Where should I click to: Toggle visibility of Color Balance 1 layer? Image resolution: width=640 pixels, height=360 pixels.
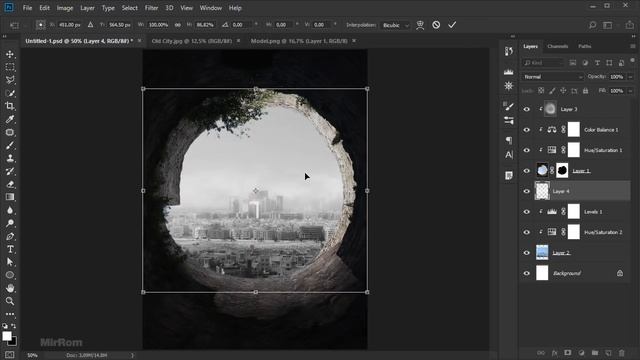(x=527, y=130)
